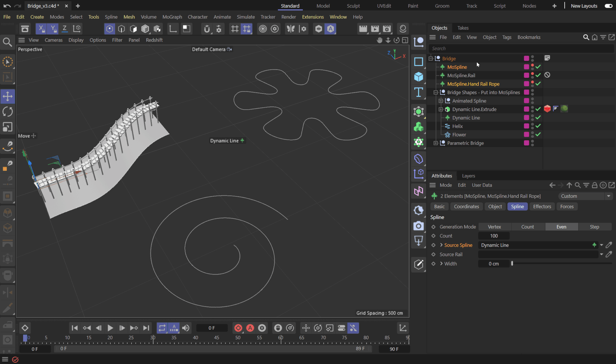Screen dimensions: 616x364
Task: Click the Count value field
Action: tap(494, 236)
